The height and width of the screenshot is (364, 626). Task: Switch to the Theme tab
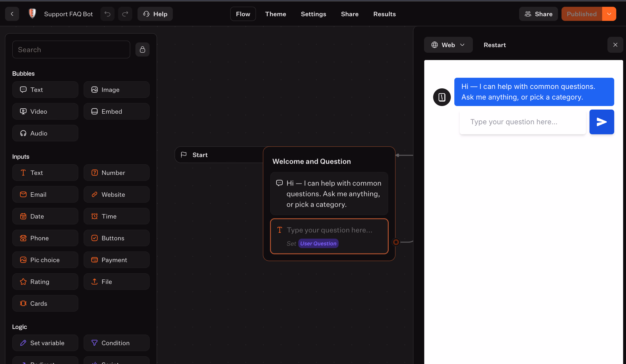point(276,14)
